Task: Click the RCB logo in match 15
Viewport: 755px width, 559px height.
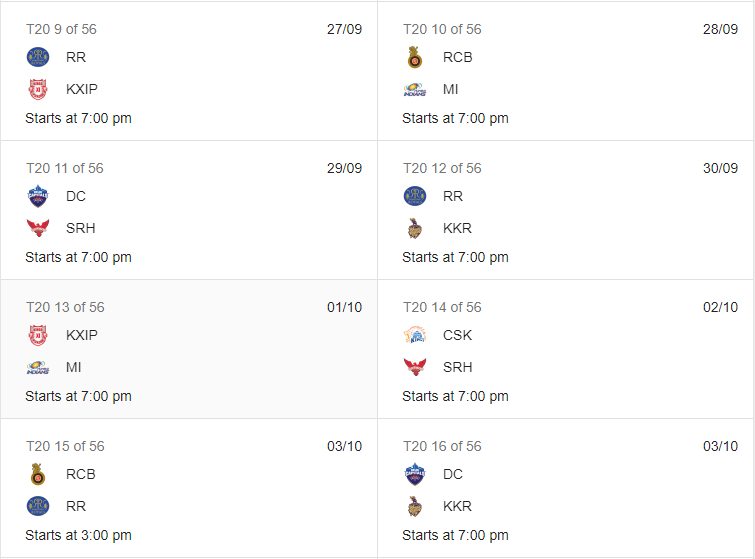Action: (37, 474)
